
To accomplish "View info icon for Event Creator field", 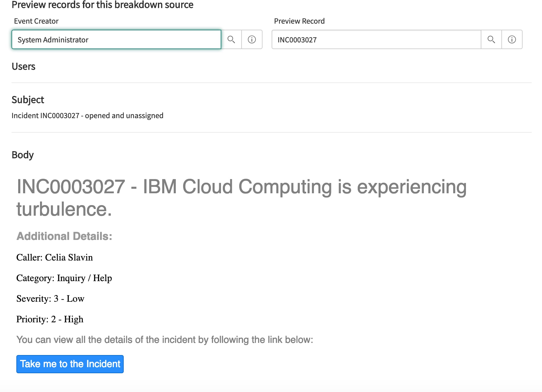I will [x=252, y=39].
